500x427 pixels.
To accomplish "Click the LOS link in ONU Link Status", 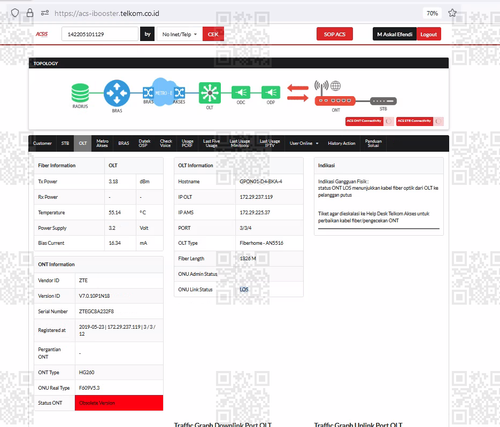I will [x=244, y=289].
